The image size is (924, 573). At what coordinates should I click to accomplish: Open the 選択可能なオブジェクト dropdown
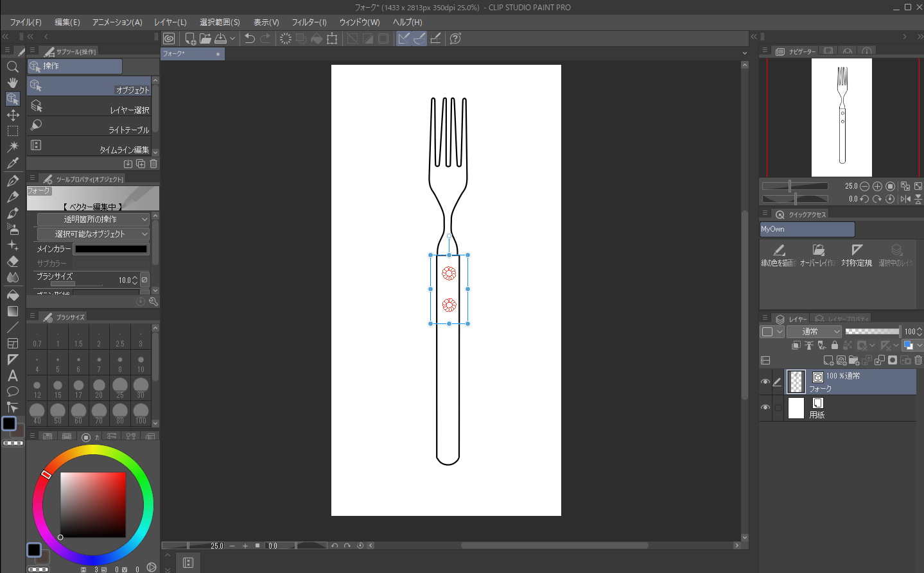coord(93,234)
